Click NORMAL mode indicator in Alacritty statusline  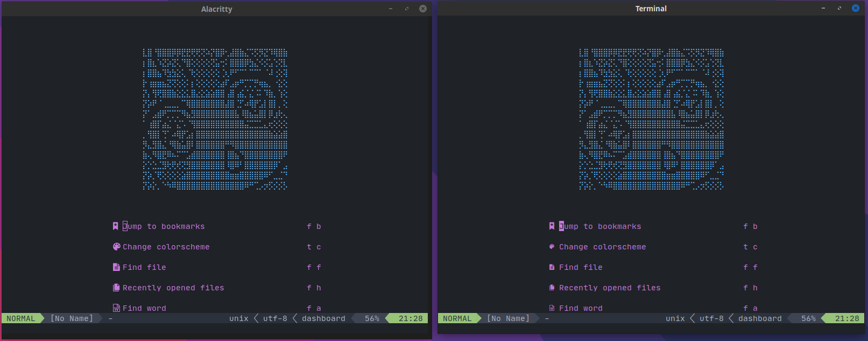(x=21, y=318)
